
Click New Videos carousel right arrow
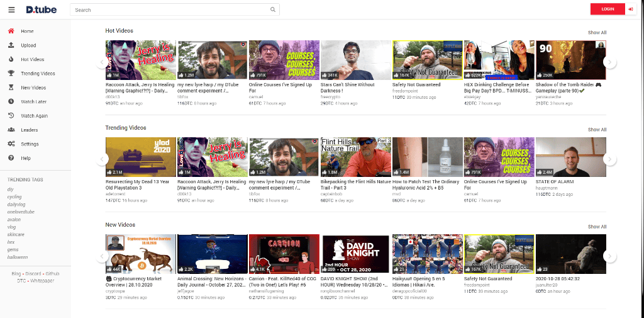[610, 256]
